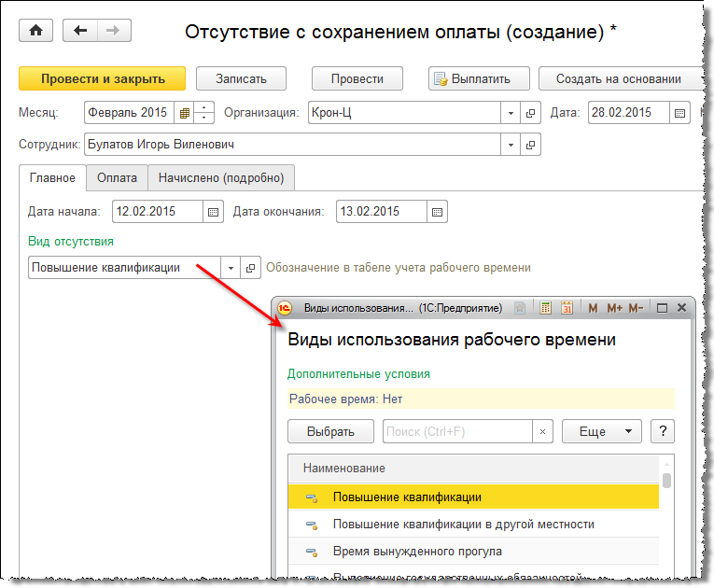Open the Еще menu dropdown
This screenshot has width=714, height=588.
pyautogui.click(x=602, y=431)
